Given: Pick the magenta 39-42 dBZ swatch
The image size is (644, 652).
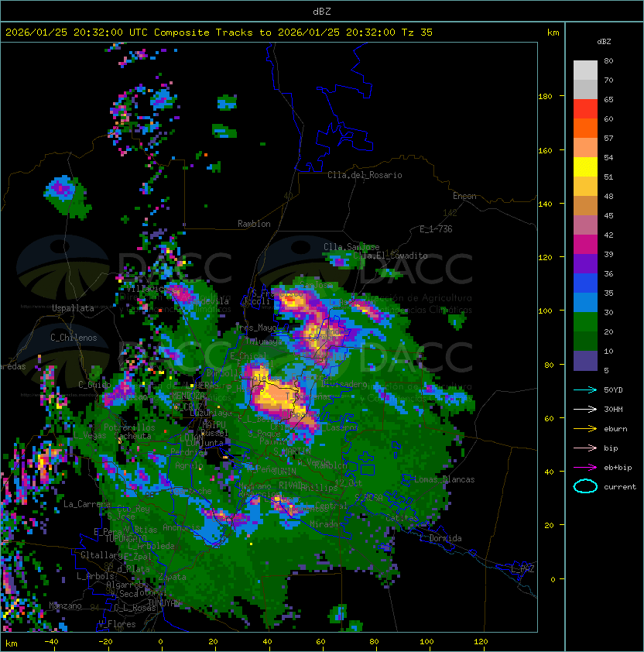Looking at the screenshot, I should [x=585, y=244].
